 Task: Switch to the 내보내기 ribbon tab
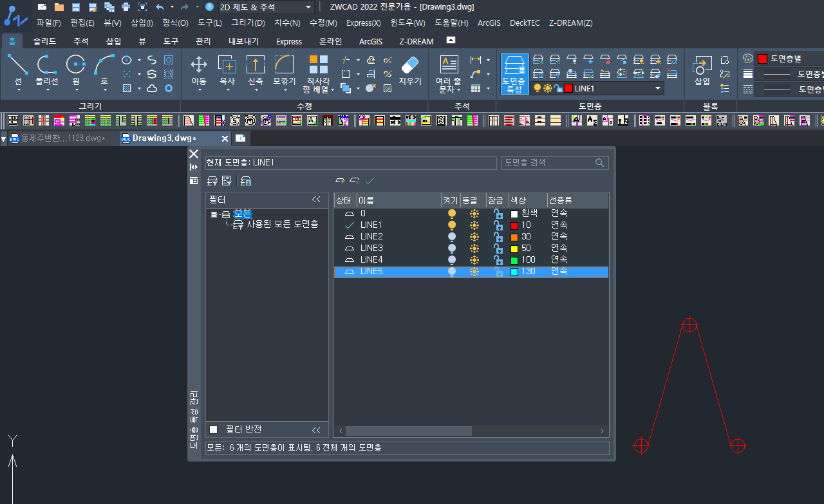point(244,41)
